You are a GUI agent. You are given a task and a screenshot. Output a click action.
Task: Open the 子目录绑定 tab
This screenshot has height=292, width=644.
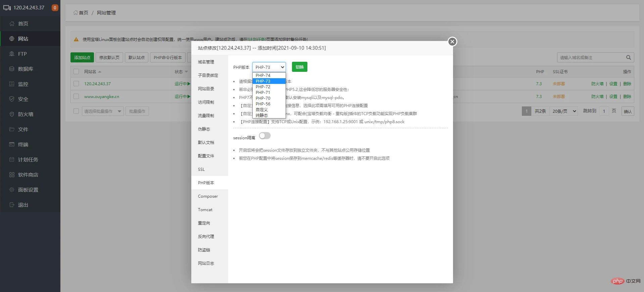click(210, 75)
